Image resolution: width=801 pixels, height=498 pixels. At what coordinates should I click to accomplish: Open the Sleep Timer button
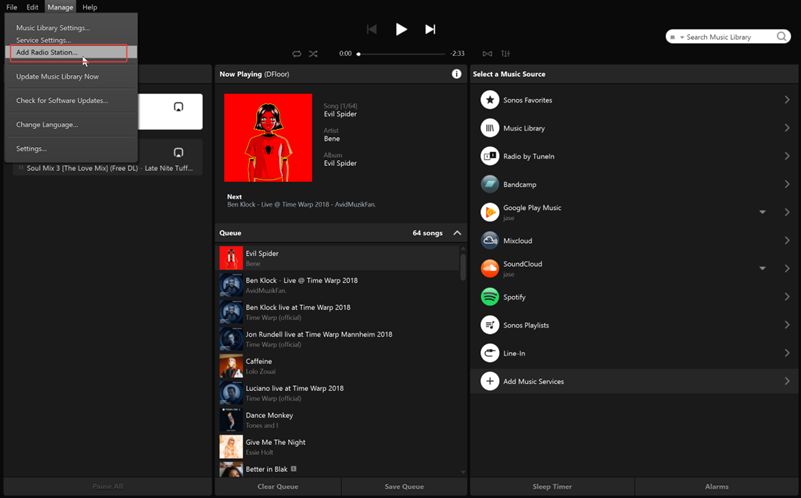[552, 486]
